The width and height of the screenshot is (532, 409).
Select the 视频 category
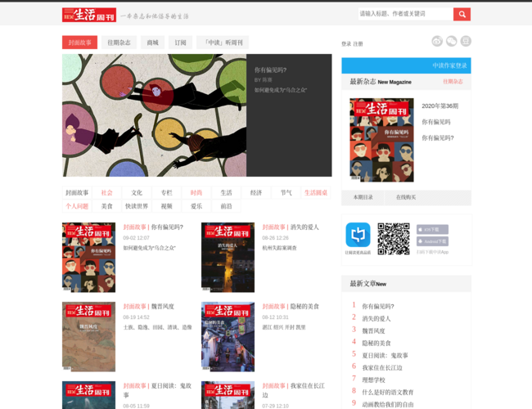coord(167,206)
